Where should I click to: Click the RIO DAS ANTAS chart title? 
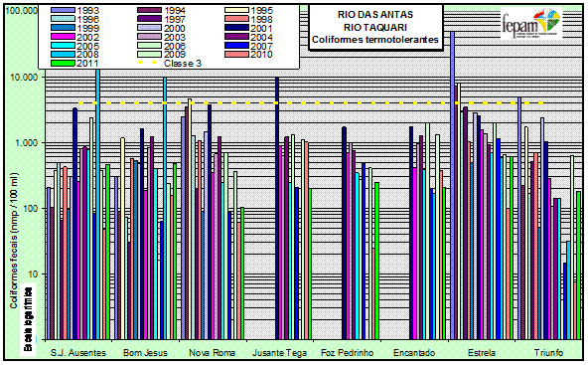click(375, 15)
